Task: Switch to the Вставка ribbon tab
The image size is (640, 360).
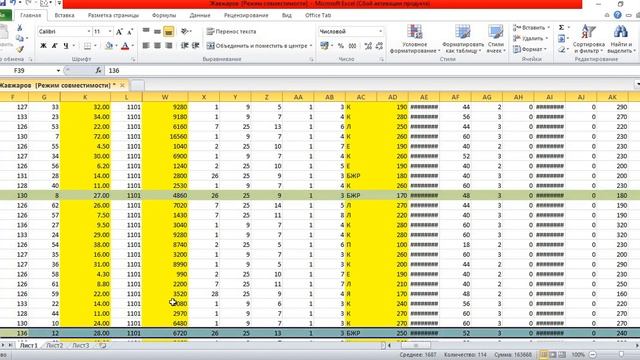Action: 64,16
